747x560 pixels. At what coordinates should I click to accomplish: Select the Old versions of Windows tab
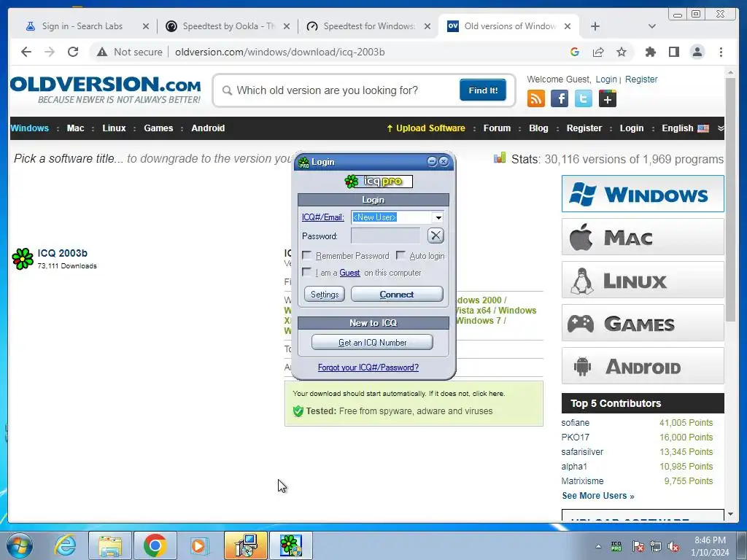[508, 26]
